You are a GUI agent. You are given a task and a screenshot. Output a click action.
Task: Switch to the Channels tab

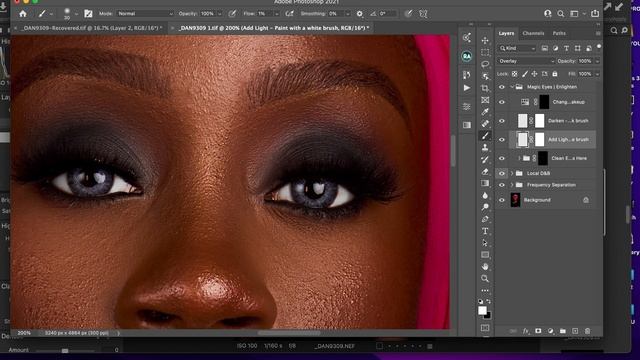pos(533,33)
